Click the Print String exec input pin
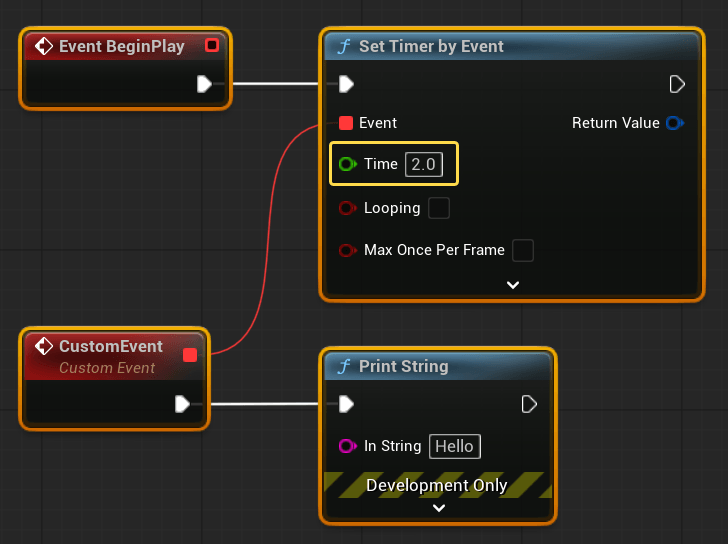The width and height of the screenshot is (728, 544). 346,404
